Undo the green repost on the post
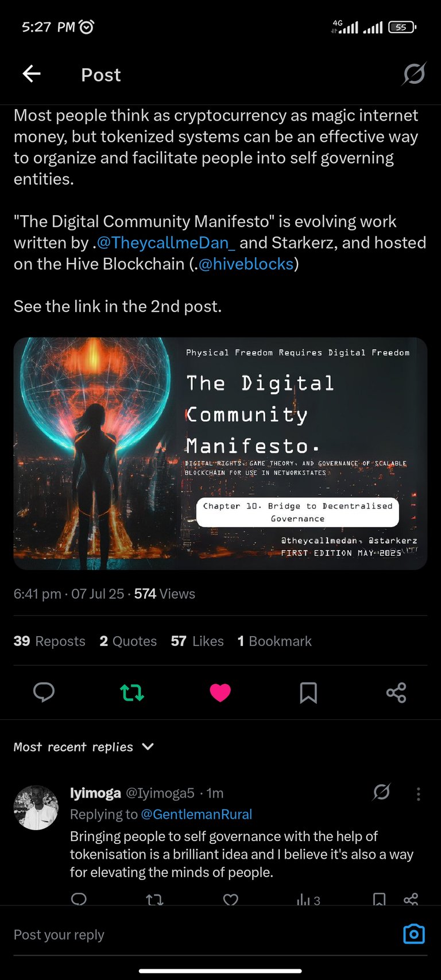 coord(132,692)
